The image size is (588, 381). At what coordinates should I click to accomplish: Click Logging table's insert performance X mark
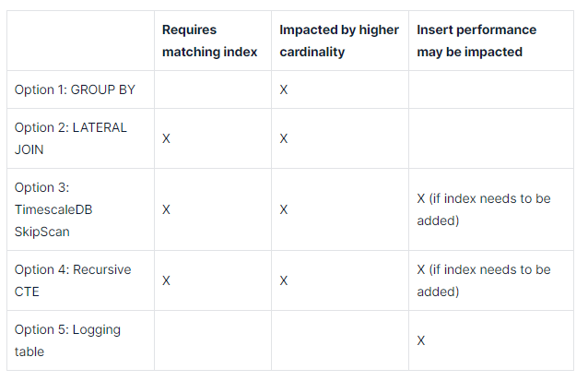(x=421, y=340)
